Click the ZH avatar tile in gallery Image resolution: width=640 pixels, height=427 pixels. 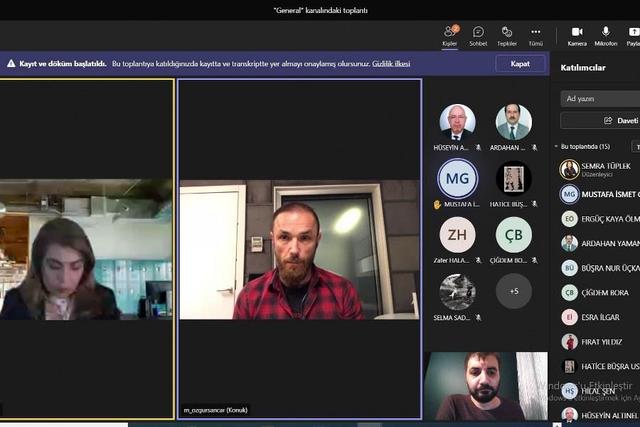pyautogui.click(x=457, y=235)
